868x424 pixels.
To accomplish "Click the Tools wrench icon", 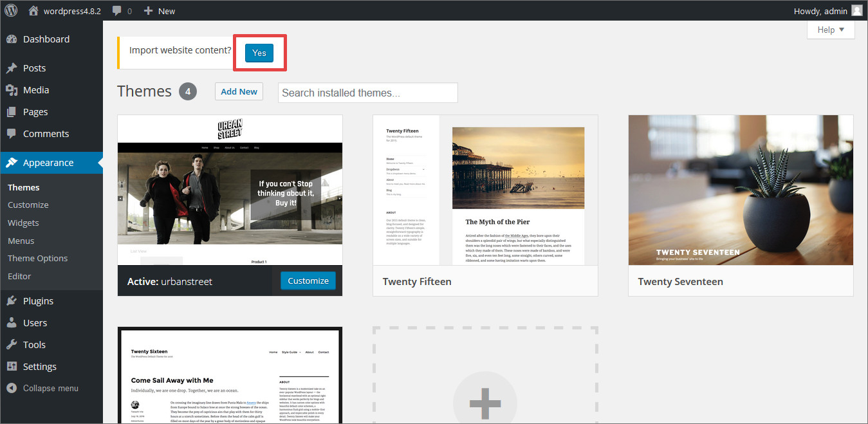I will (12, 345).
